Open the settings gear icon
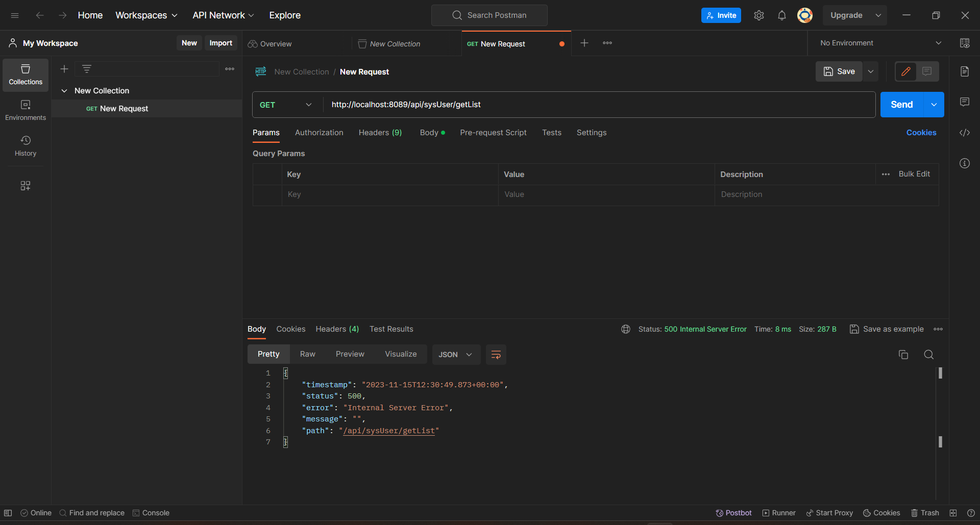Viewport: 980px width, 525px height. [759, 15]
